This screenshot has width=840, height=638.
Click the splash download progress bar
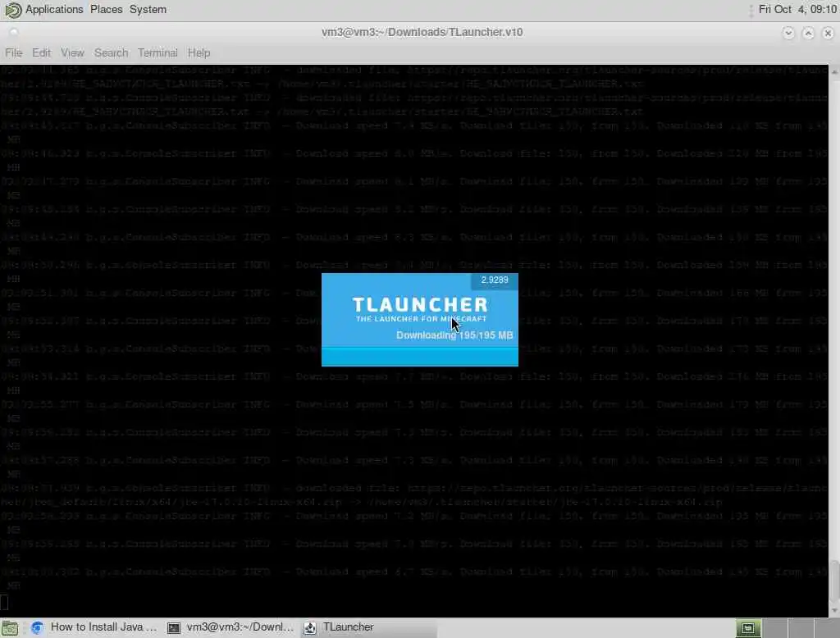pyautogui.click(x=419, y=356)
